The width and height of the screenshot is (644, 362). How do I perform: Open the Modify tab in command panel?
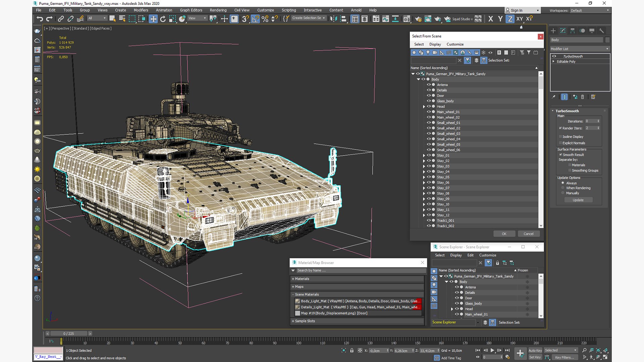pyautogui.click(x=563, y=31)
